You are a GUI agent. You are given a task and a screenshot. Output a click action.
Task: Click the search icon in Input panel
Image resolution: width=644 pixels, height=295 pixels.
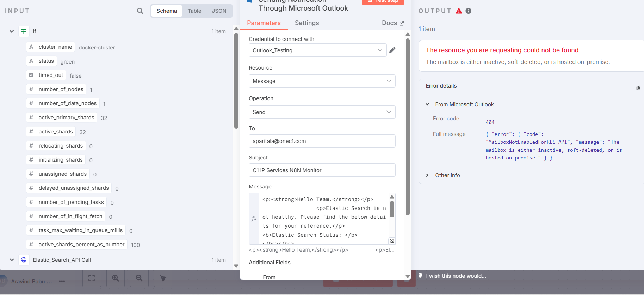(x=140, y=11)
